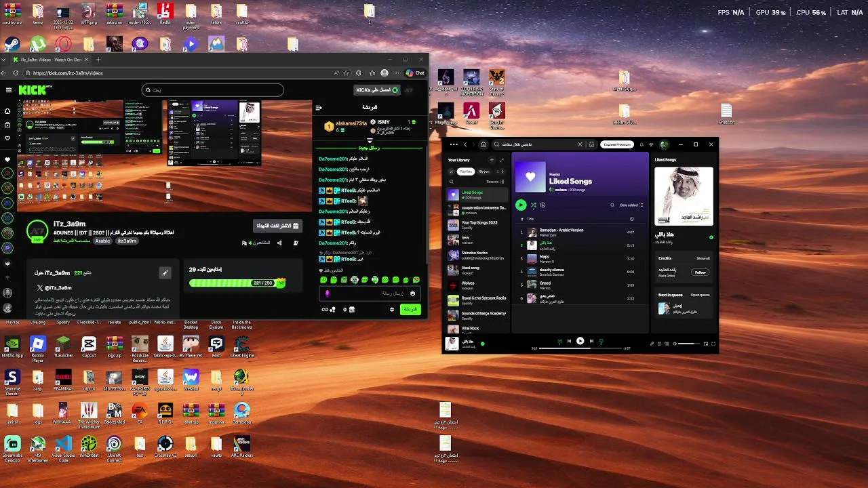Select the Crosshair V2 desktop icon
The height and width of the screenshot is (488, 868).
pos(165,447)
